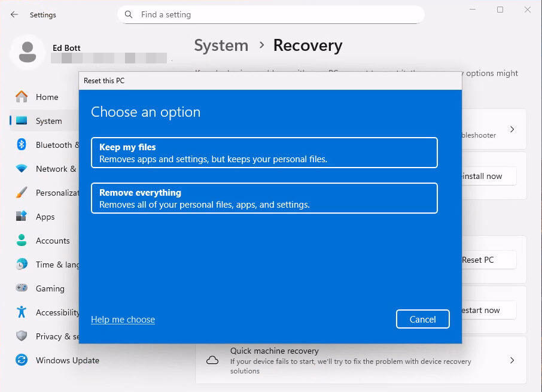Choose the Remove everything option
This screenshot has width=542, height=392.
click(264, 198)
